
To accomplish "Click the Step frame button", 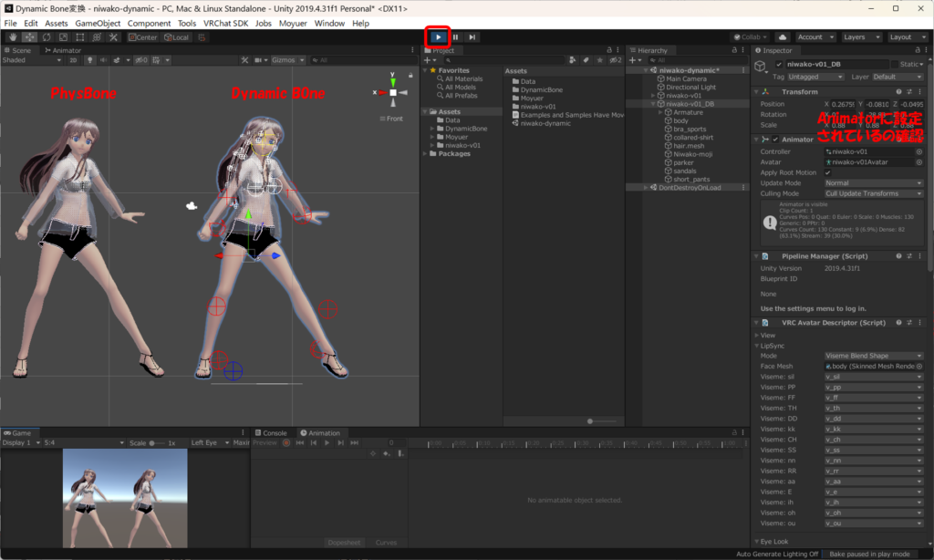I will click(472, 37).
